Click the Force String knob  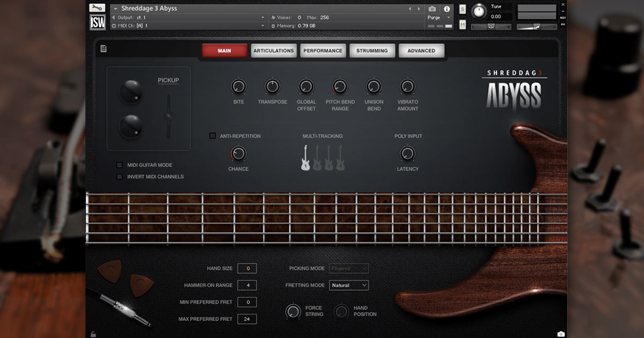(x=293, y=311)
